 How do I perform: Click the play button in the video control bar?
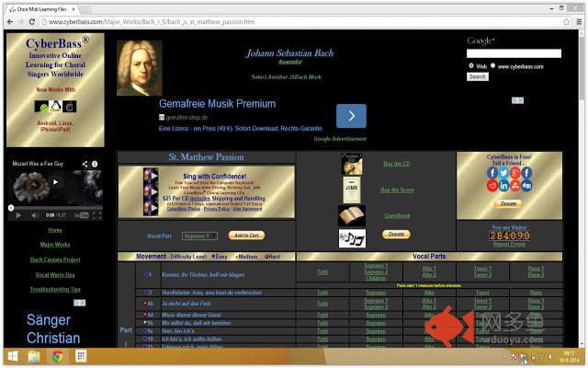click(18, 215)
